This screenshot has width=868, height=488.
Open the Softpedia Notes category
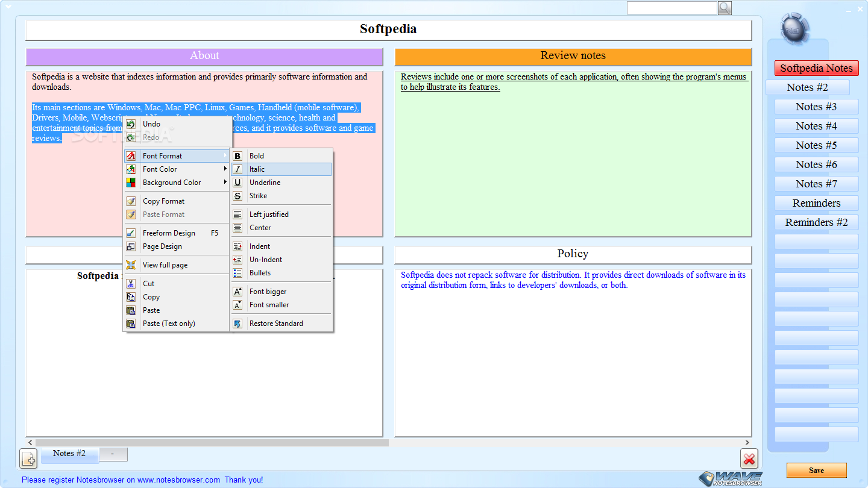tap(816, 68)
